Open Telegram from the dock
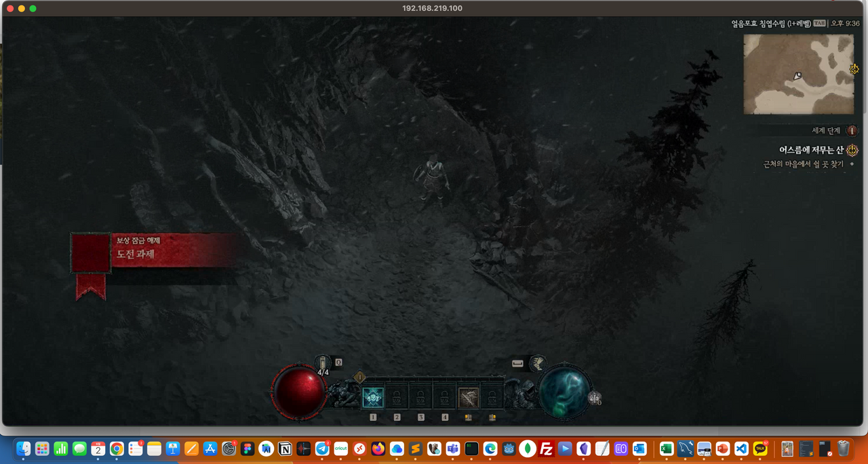 (322, 448)
